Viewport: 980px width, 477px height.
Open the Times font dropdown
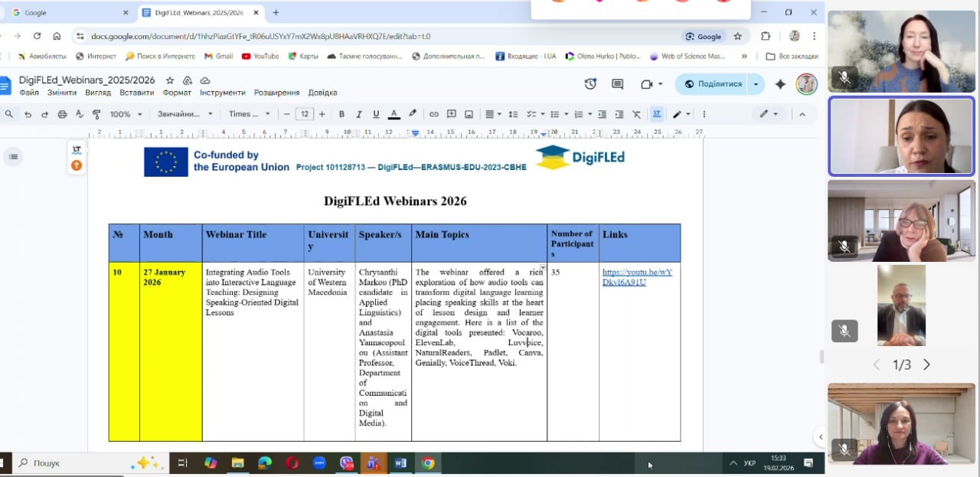click(x=250, y=114)
